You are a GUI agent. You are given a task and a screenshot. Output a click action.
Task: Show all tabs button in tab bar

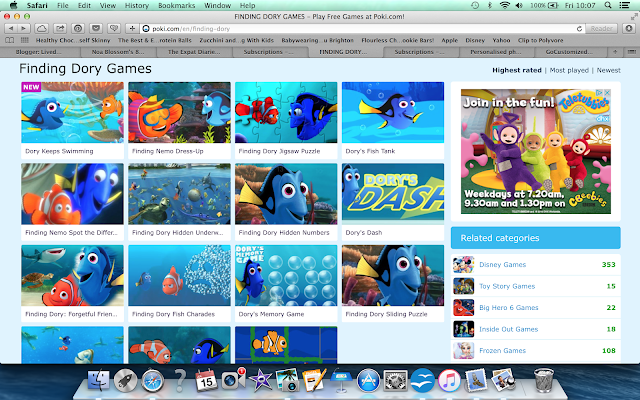(x=631, y=52)
